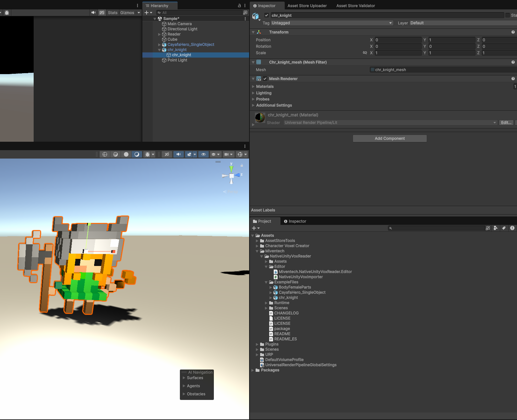Mute audio in the Game view toolbar
The height and width of the screenshot is (420, 517).
pos(93,13)
